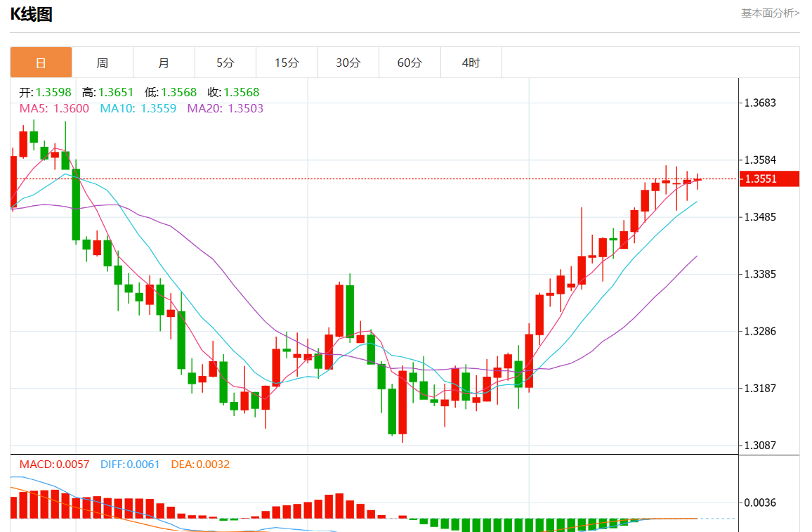Viewport: 812px width, 532px height.
Task: Click the MA10: 1.3559 indicator label
Action: coord(138,108)
